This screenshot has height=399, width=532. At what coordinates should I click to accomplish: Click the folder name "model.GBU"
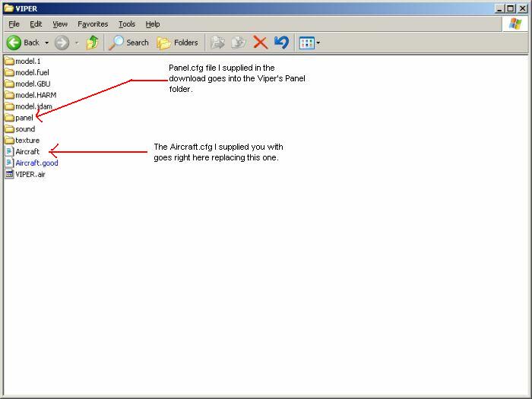tap(33, 84)
